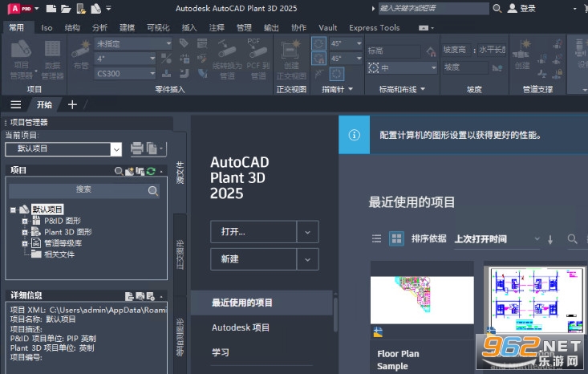This screenshot has width=588, height=374.
Task: Open the 数据管理器 ribbon button
Action: (x=52, y=59)
